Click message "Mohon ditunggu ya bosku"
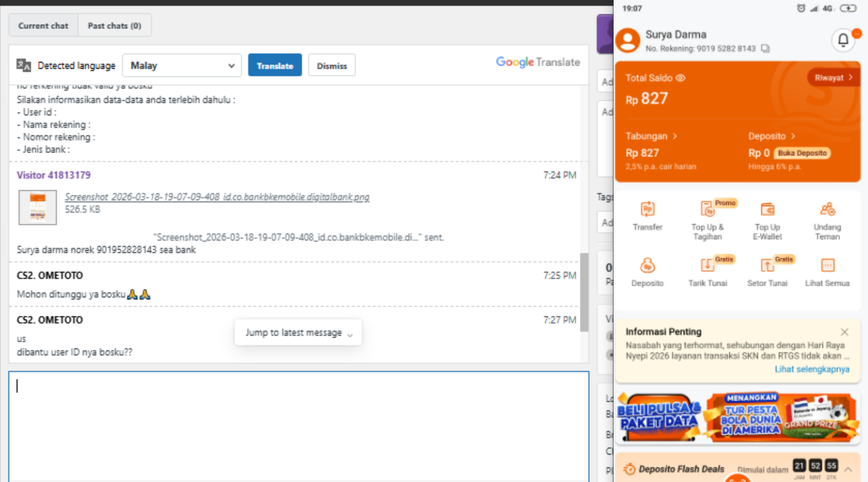The height and width of the screenshot is (482, 868). tap(83, 294)
